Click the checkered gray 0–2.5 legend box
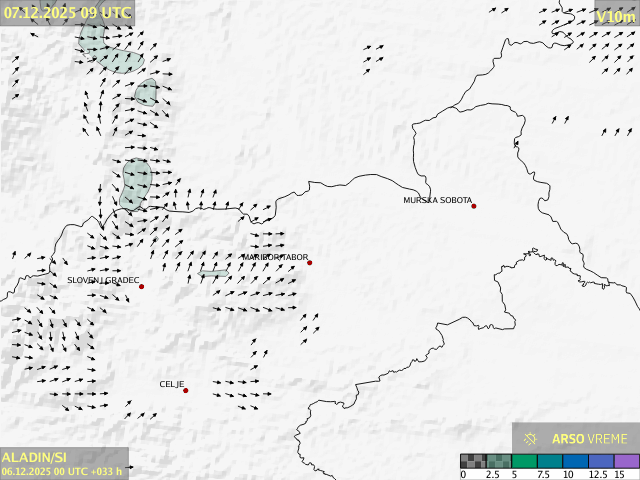The height and width of the screenshot is (480, 640). [x=473, y=461]
